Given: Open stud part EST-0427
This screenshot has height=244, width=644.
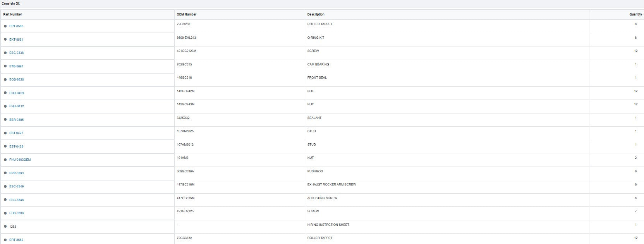Looking at the screenshot, I should (x=16, y=133).
